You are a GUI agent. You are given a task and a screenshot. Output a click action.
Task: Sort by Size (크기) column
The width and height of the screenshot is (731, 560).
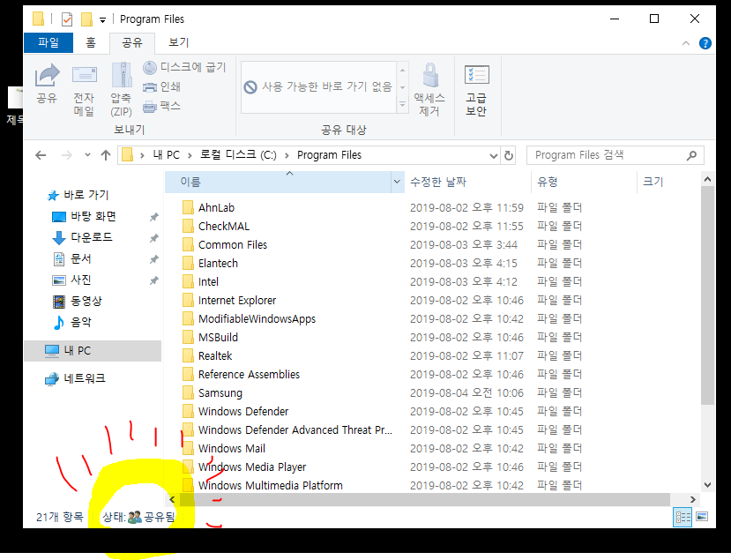coord(668,182)
